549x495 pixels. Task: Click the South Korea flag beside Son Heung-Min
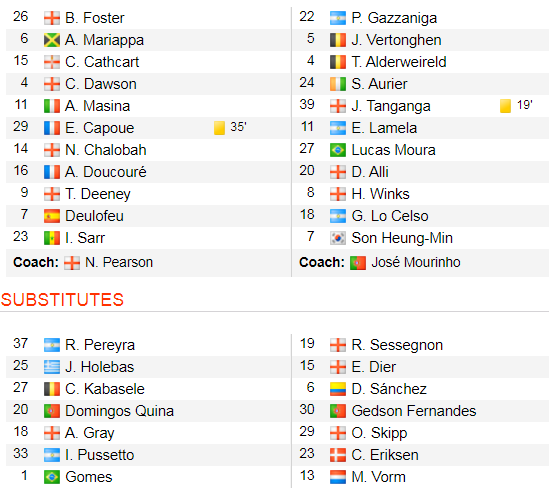click(x=338, y=238)
